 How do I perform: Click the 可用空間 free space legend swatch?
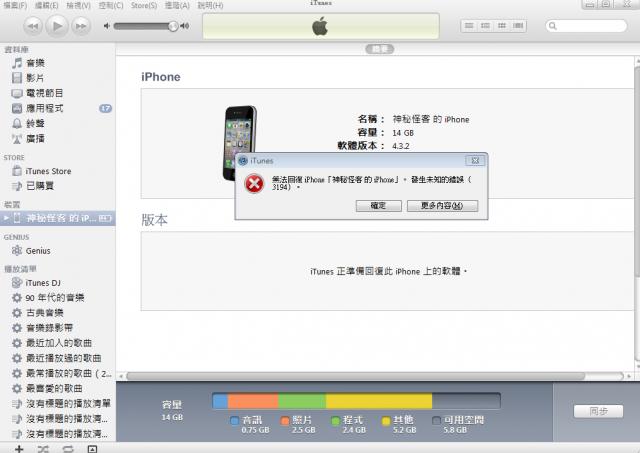pos(436,420)
